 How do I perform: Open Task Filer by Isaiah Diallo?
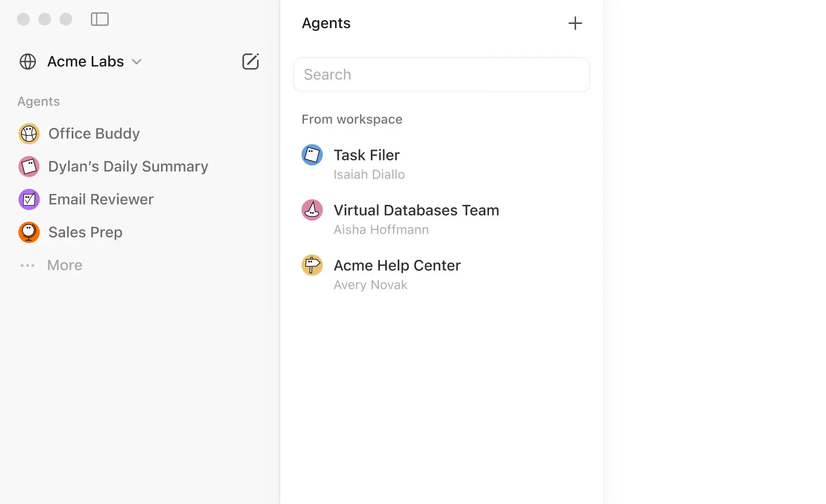[x=366, y=155]
